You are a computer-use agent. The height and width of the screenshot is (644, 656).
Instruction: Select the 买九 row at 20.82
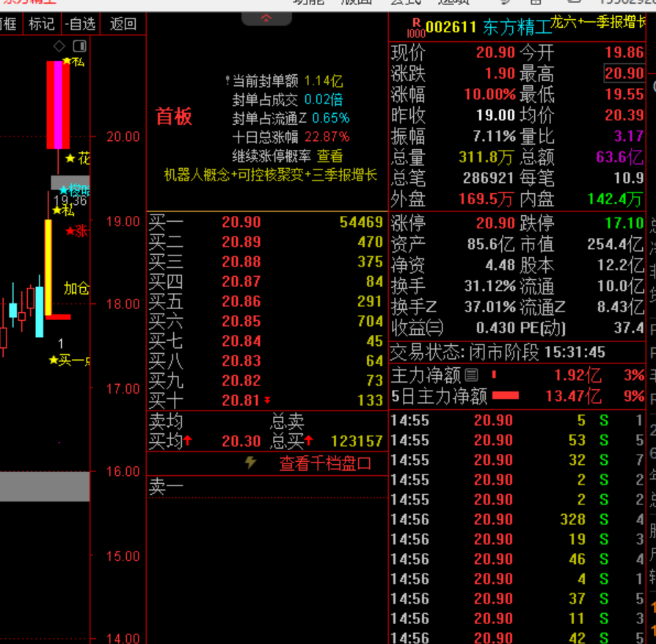(266, 380)
